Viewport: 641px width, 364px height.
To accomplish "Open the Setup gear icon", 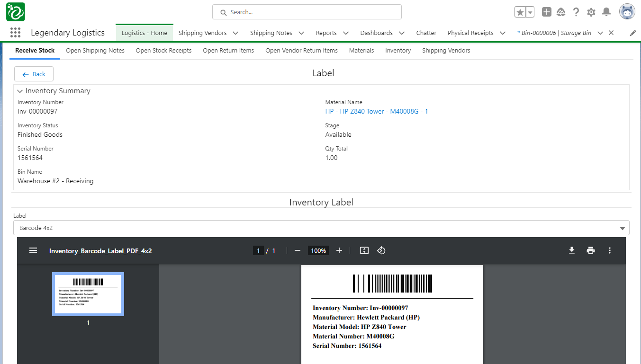I will pyautogui.click(x=591, y=12).
